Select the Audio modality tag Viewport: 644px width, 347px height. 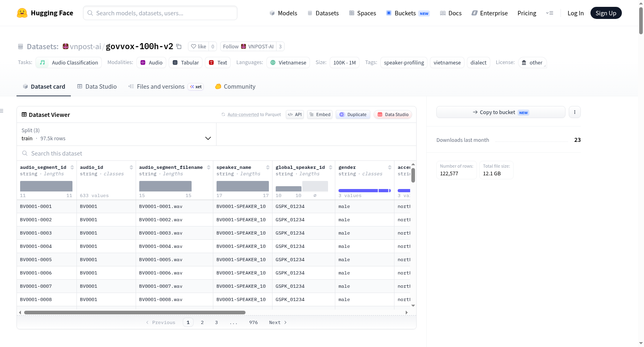(x=151, y=62)
